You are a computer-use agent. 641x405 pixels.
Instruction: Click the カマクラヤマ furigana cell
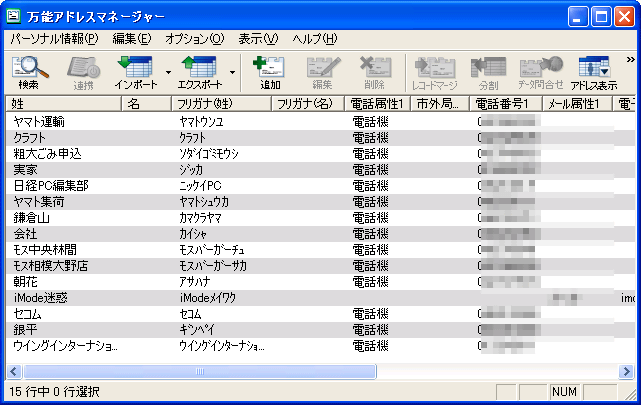coord(200,218)
